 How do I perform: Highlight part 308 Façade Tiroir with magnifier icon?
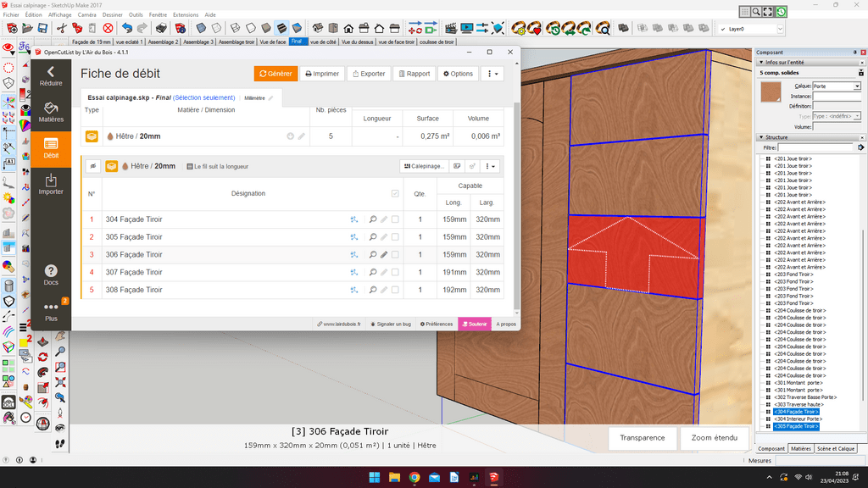[373, 290]
